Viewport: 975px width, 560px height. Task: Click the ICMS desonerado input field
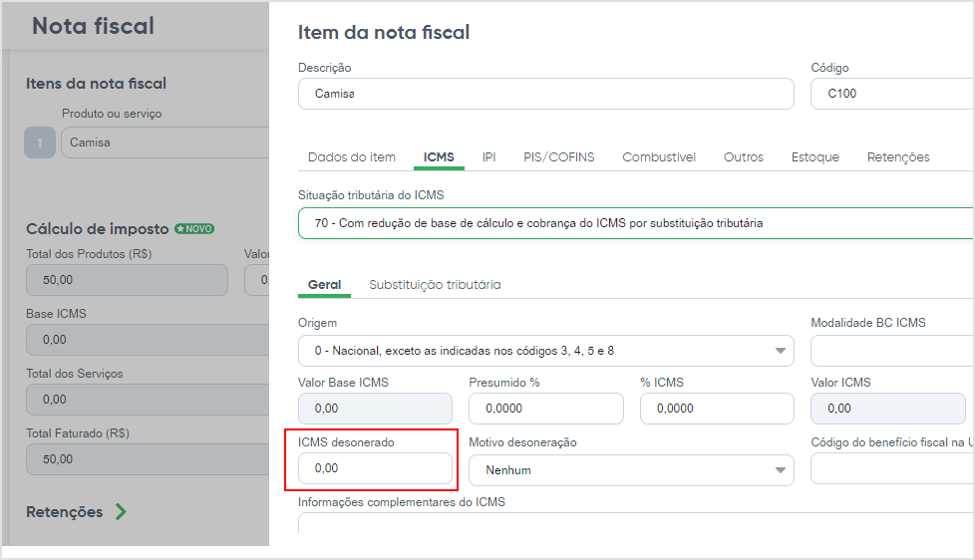[x=375, y=468]
